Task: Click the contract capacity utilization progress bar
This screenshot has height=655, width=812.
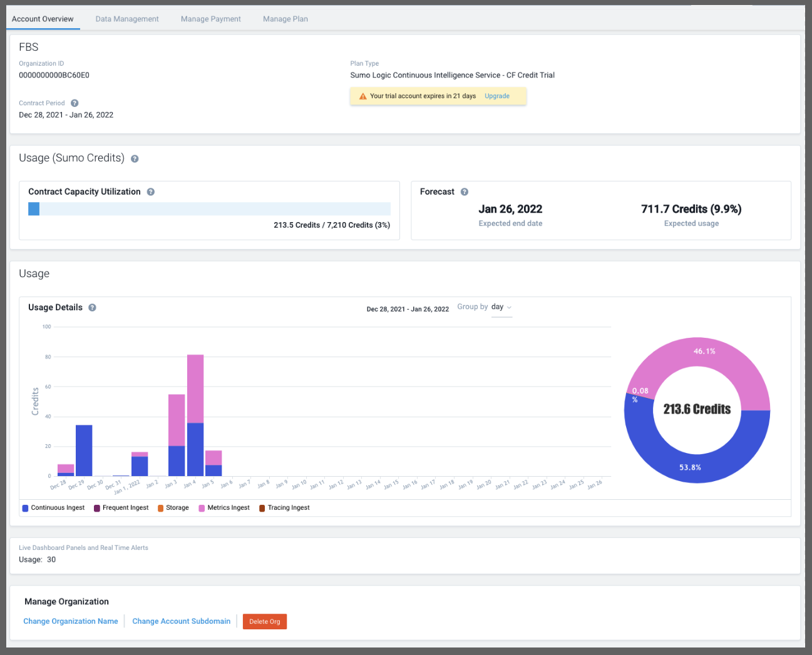Action: point(209,209)
